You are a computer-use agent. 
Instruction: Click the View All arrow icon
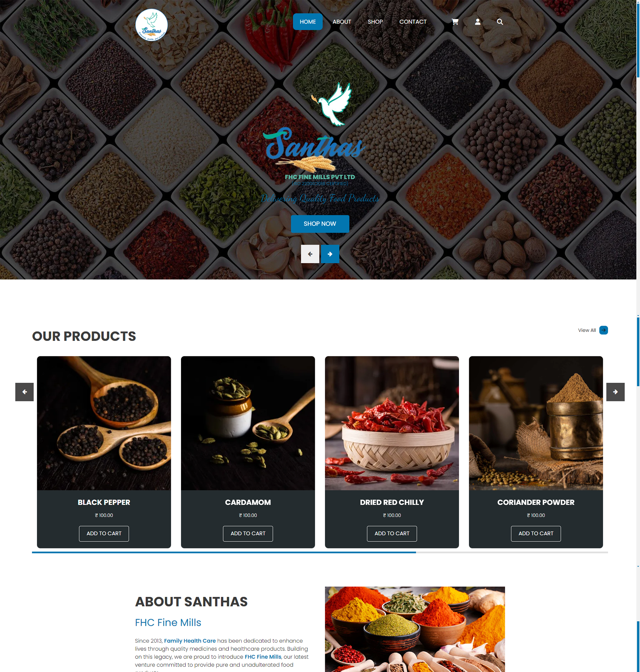click(603, 330)
